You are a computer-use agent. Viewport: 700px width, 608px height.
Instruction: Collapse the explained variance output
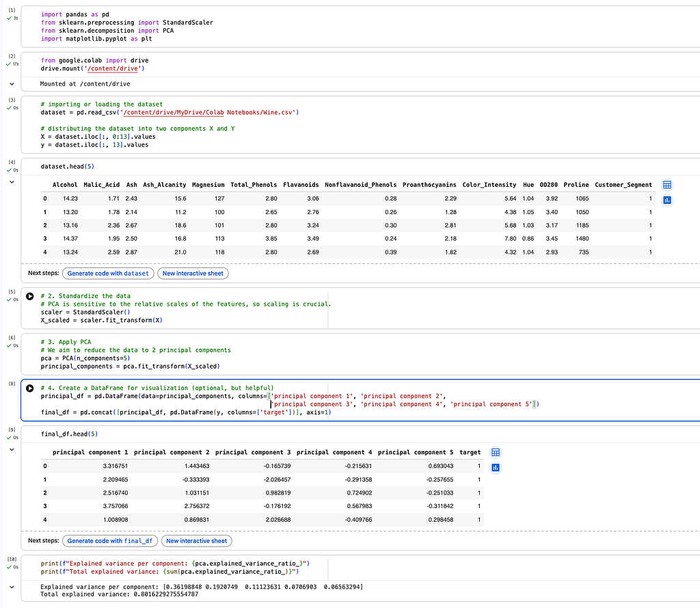tap(12, 587)
